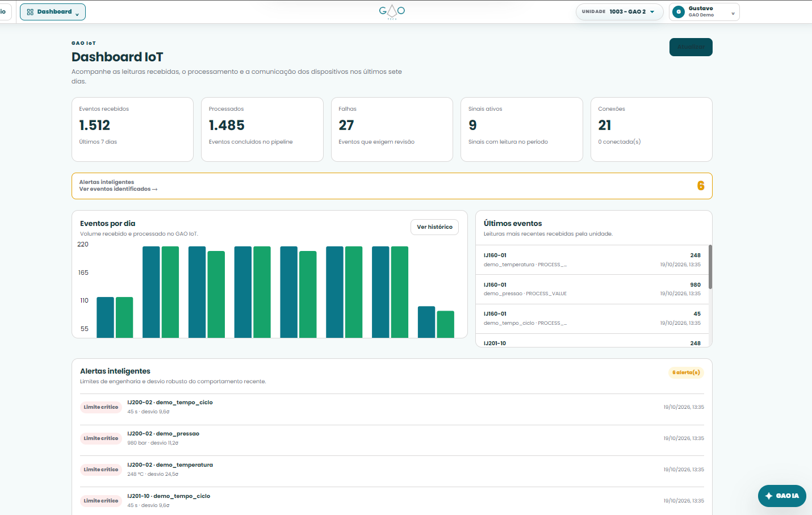Select the Sinais ativos 9 card

522,129
